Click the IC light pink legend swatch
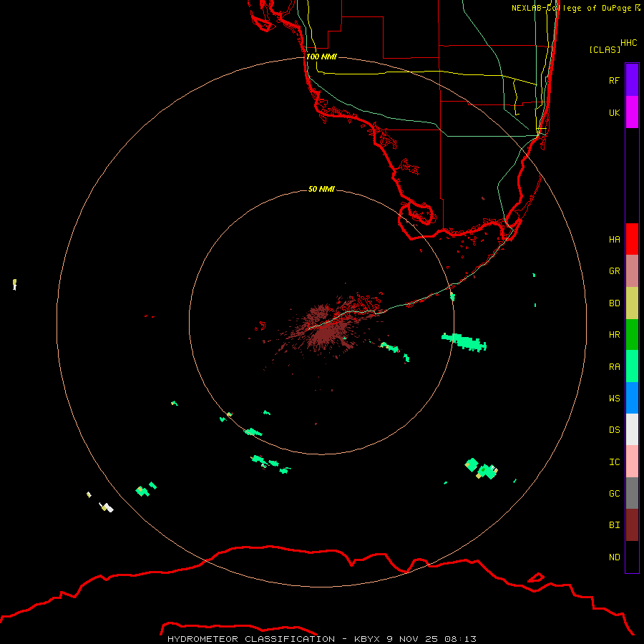 pos(632,462)
